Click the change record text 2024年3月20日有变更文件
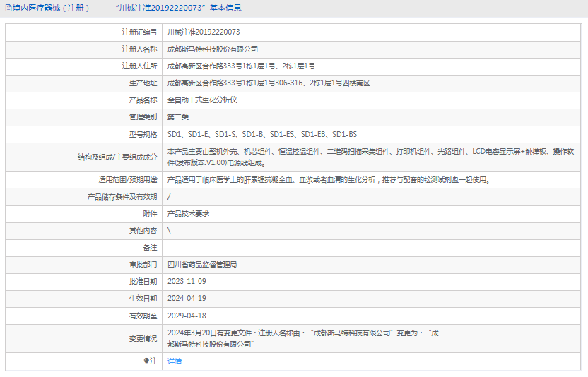This screenshot has width=588, height=377. 303,338
